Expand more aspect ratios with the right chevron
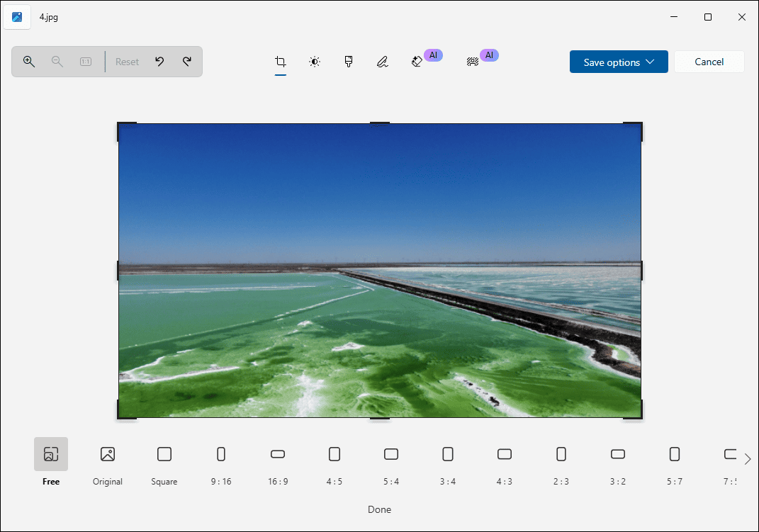Screen dimensions: 759x532 point(748,458)
